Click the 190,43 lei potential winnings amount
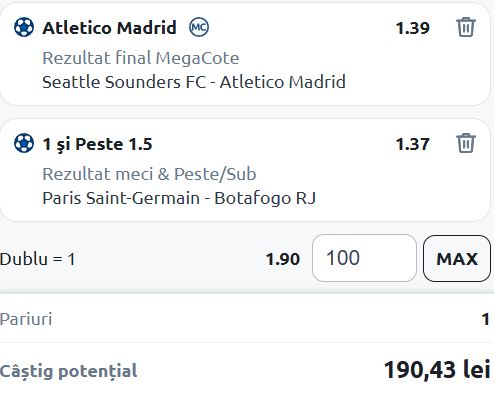Image resolution: width=494 pixels, height=397 pixels. click(x=437, y=369)
